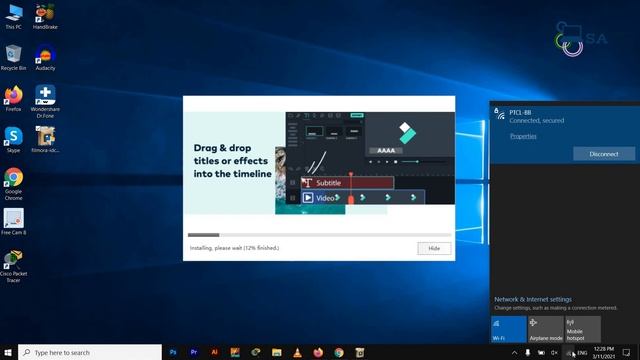This screenshot has width=640, height=360.
Task: Open Network & Internet settings
Action: [533, 299]
